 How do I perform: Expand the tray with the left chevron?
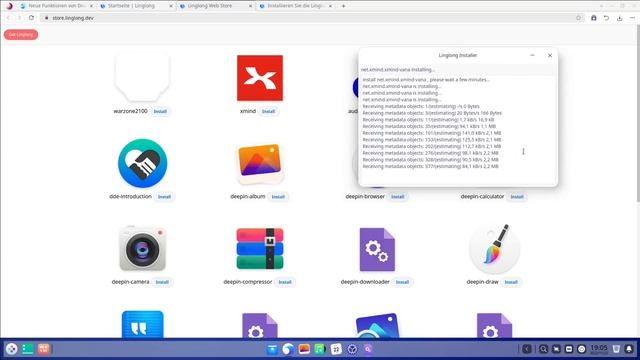tap(527, 349)
